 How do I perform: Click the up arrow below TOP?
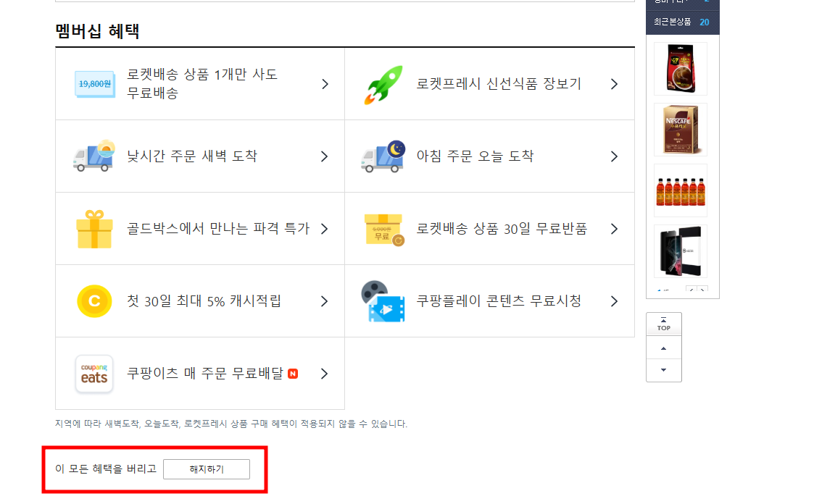663,348
